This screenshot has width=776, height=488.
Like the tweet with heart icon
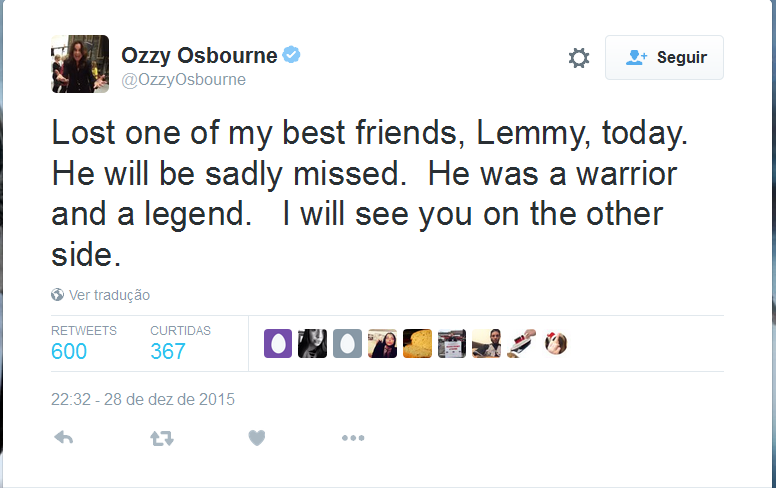[x=257, y=437]
